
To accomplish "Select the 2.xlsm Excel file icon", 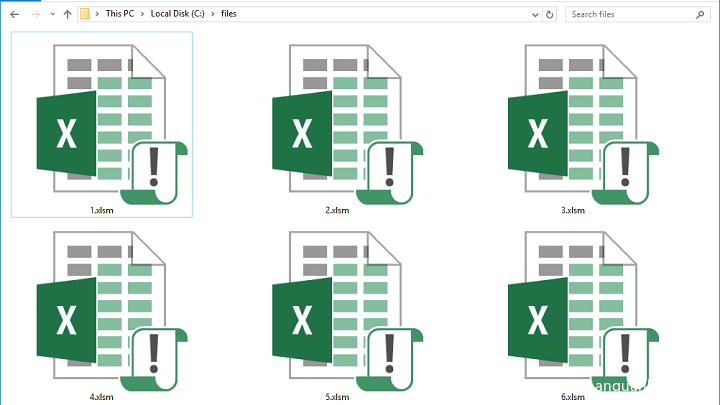I will [x=348, y=124].
